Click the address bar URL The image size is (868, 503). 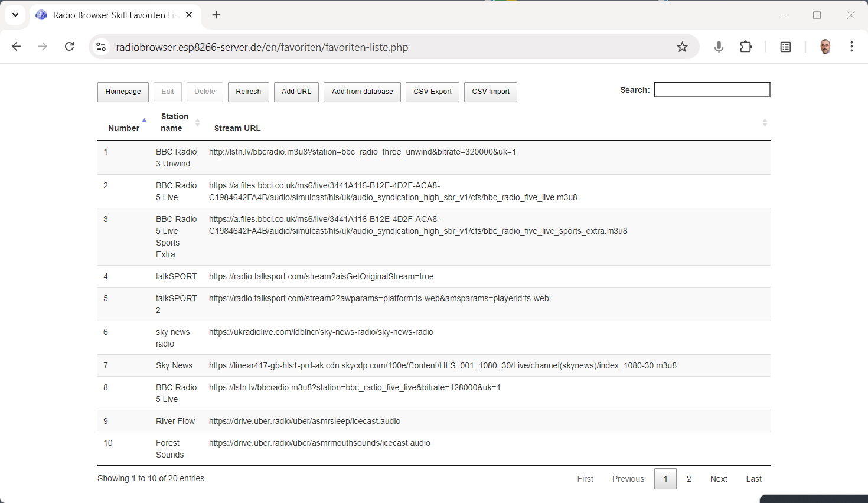tap(262, 47)
